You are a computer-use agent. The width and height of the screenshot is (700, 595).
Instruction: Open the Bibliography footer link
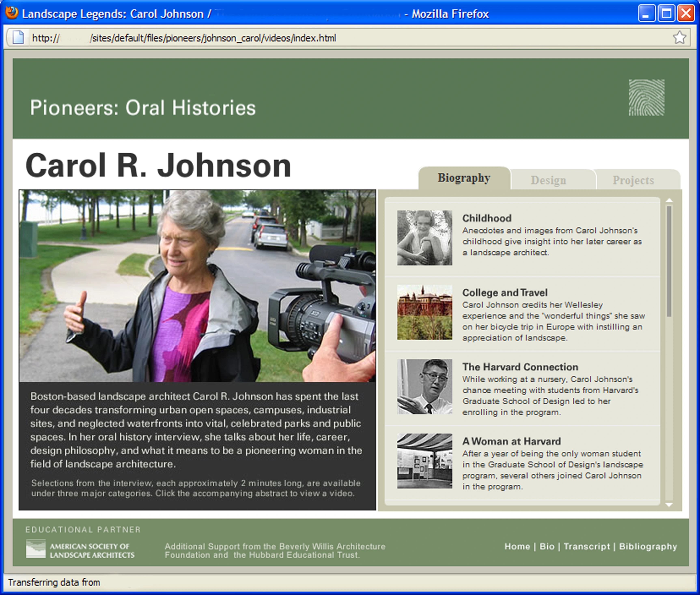tap(648, 547)
